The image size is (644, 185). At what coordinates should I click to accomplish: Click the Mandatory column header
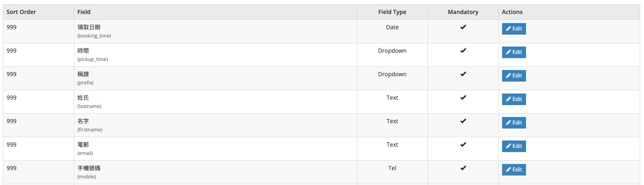point(463,12)
